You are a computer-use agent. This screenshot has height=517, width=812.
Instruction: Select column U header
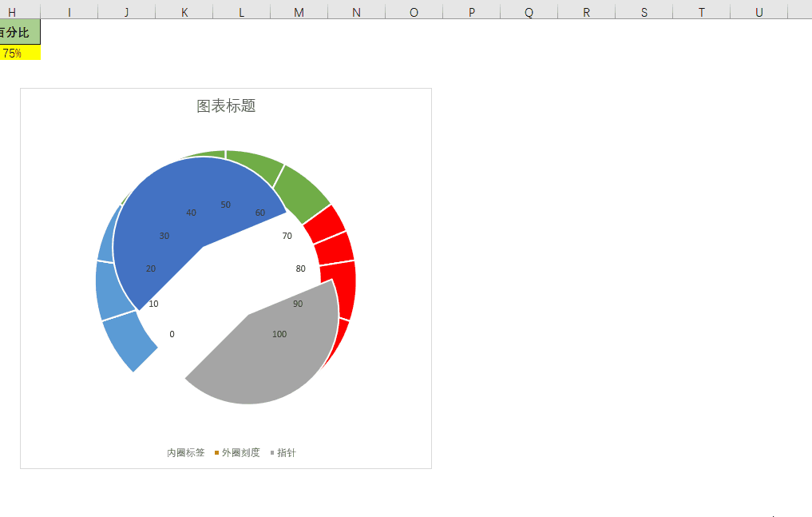click(759, 13)
